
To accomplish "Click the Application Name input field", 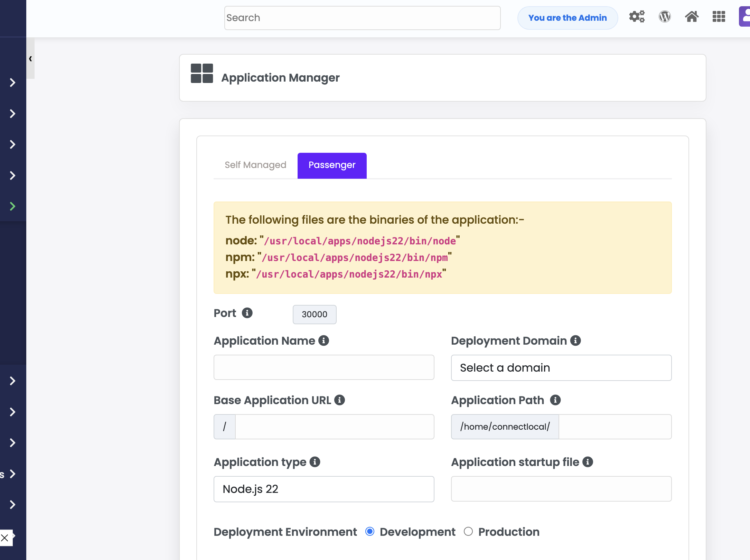I will 324,367.
